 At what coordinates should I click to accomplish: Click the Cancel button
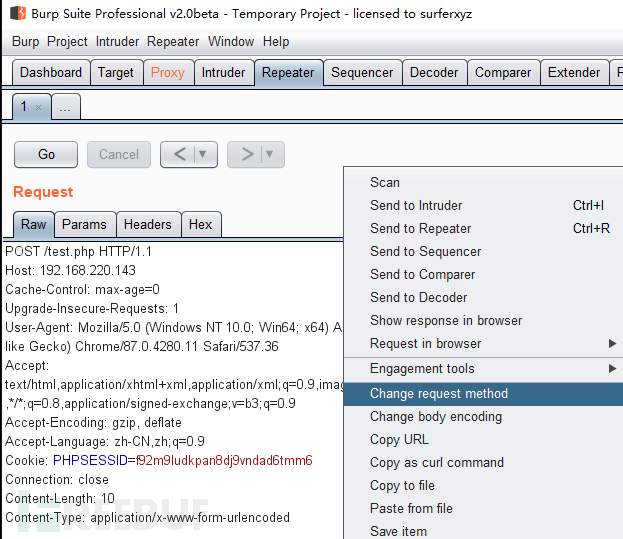point(119,154)
